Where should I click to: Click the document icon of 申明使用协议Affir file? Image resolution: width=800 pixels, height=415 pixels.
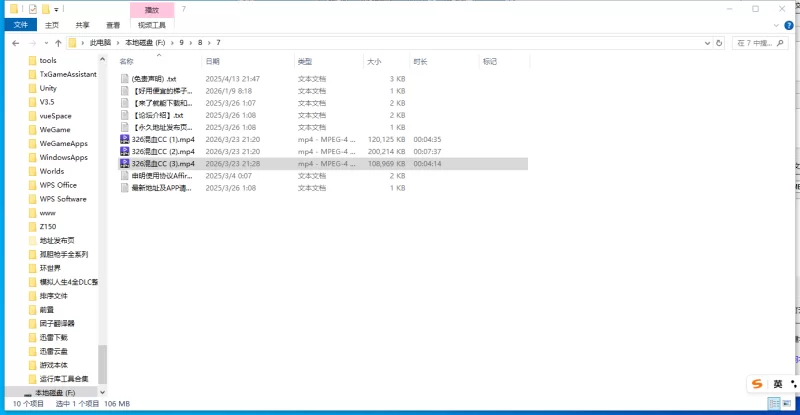pyautogui.click(x=124, y=176)
